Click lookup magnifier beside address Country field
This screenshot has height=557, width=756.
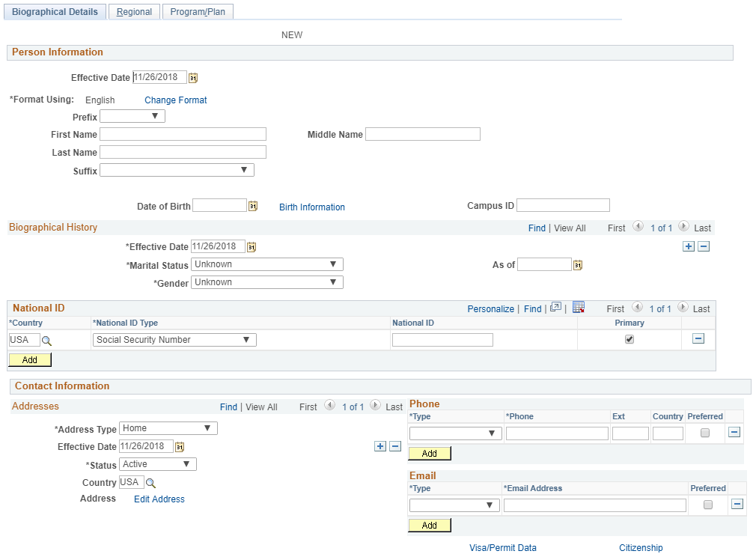coord(150,483)
